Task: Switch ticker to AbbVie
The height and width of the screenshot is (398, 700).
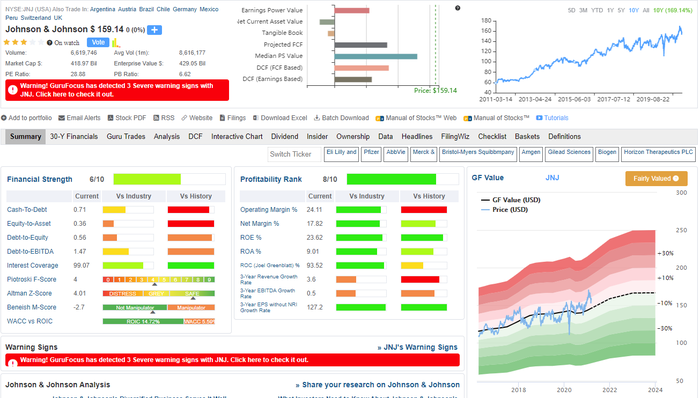Action: click(x=396, y=154)
